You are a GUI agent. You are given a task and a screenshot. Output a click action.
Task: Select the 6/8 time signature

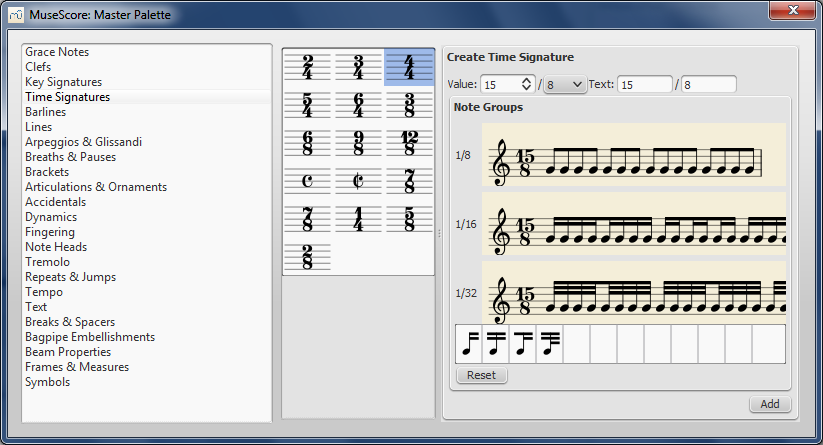308,143
